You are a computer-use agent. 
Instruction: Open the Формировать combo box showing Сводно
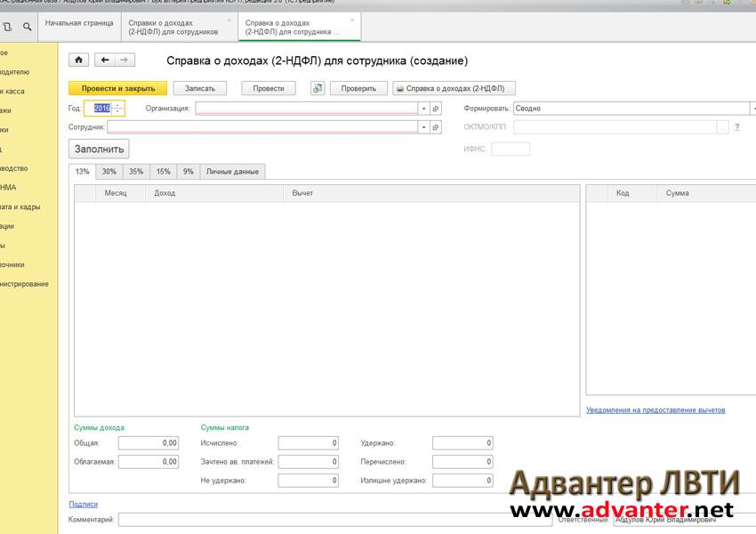(x=632, y=109)
